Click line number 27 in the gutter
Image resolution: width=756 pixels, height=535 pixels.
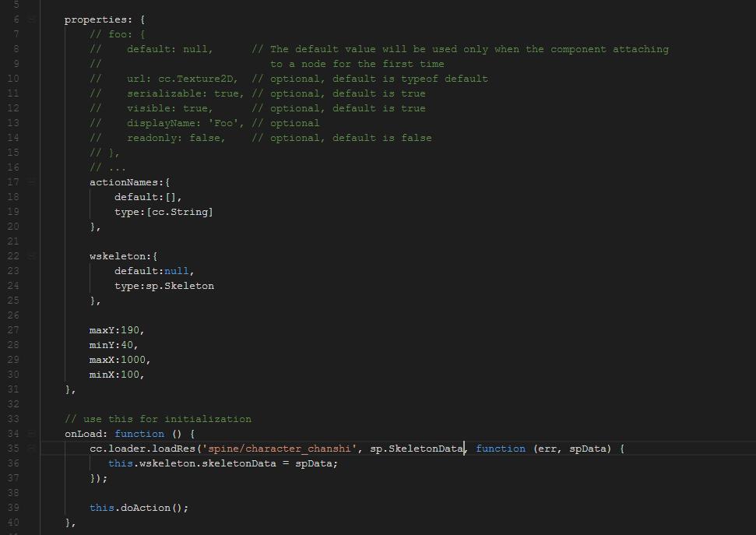click(12, 330)
